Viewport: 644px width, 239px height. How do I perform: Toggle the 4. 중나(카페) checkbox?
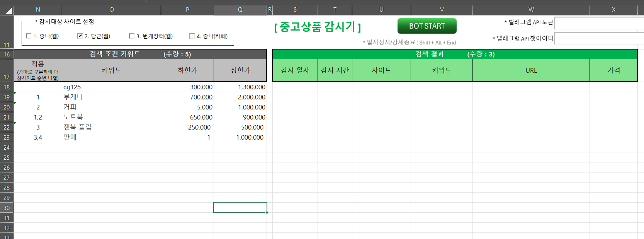[x=192, y=36]
